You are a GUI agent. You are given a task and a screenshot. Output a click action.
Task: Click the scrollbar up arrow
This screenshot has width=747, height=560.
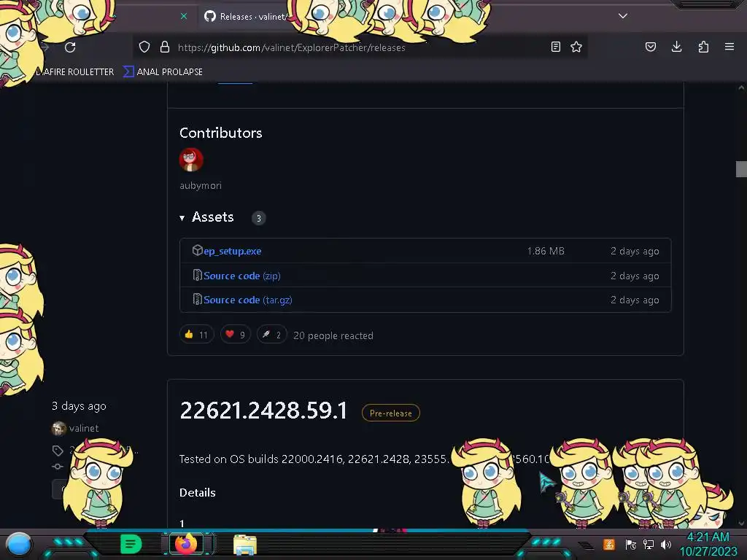pyautogui.click(x=741, y=88)
